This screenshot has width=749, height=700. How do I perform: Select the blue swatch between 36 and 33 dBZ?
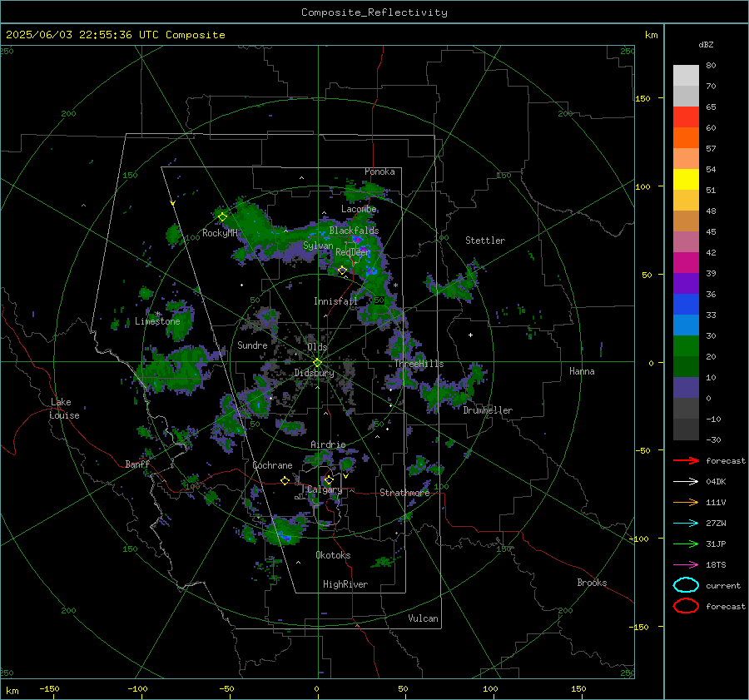coord(686,304)
